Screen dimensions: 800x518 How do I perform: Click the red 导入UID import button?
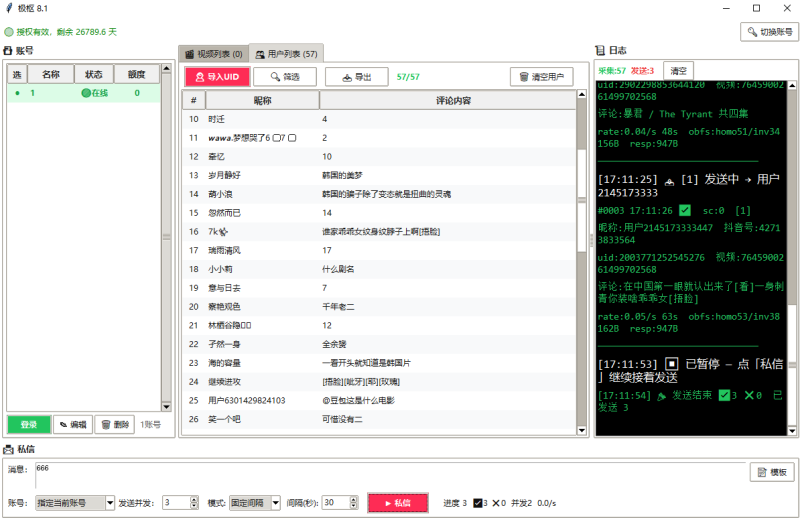[218, 77]
